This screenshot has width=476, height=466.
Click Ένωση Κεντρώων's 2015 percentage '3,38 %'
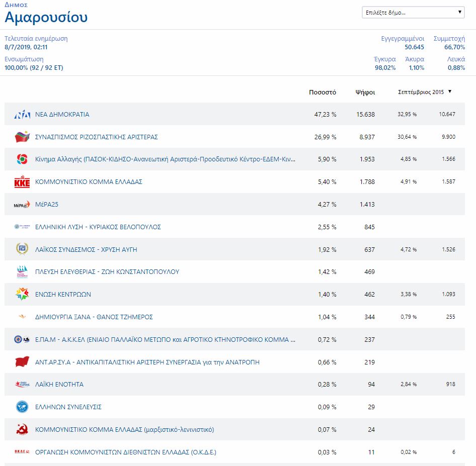click(x=409, y=294)
